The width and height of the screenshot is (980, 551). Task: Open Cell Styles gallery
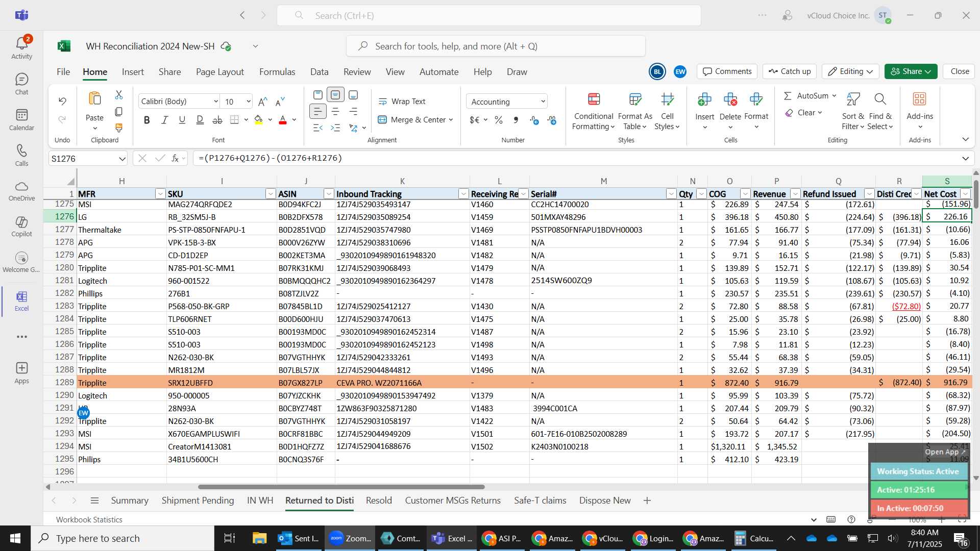click(667, 112)
